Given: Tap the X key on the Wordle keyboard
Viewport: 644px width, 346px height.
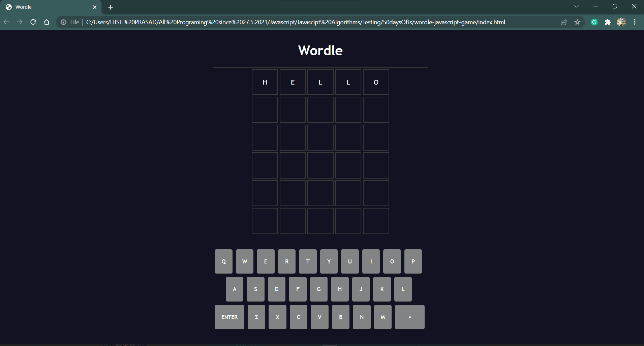Looking at the screenshot, I should [x=277, y=317].
